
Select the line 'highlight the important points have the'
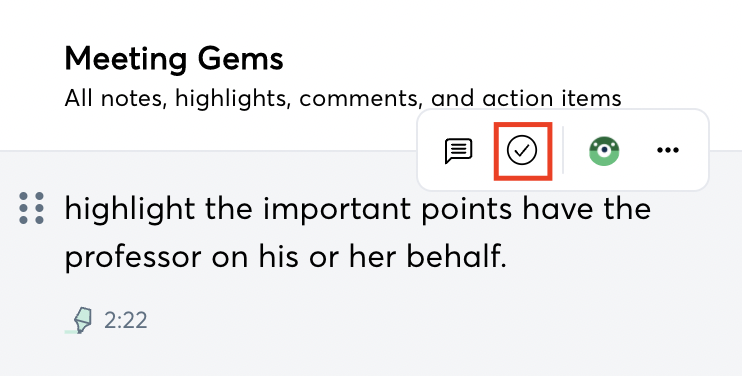[358, 209]
